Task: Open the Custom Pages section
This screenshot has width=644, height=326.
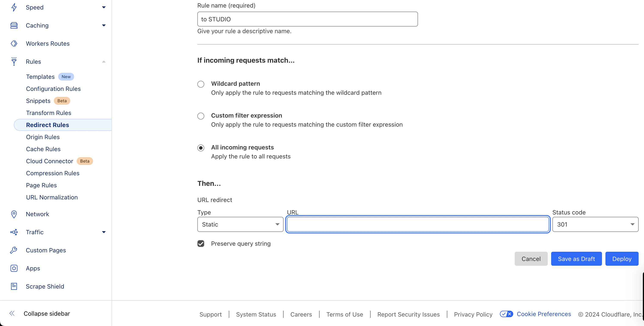Action: [46, 250]
